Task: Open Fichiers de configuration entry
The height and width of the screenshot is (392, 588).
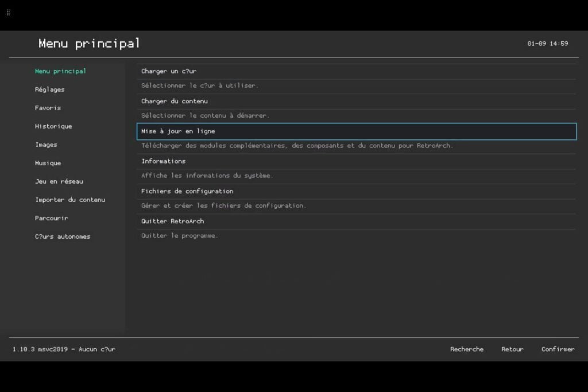Action: click(356, 191)
